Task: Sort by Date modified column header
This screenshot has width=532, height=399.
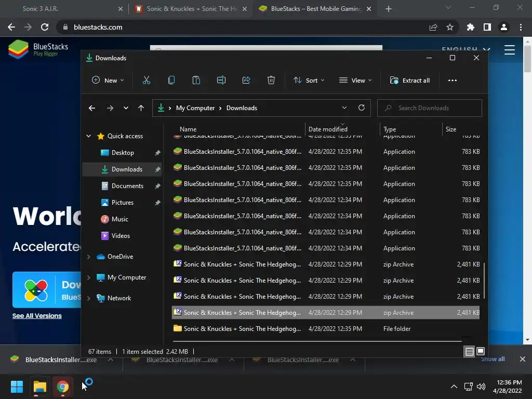Action: point(328,129)
